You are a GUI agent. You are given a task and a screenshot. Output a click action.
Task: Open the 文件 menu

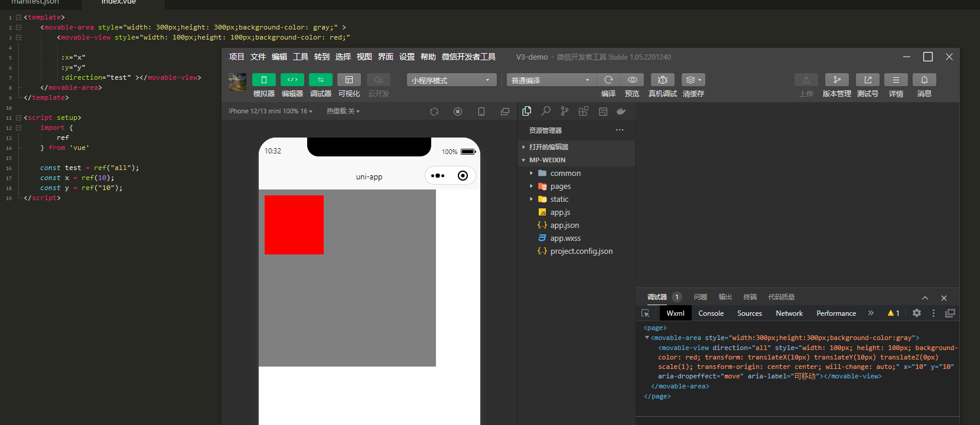258,57
